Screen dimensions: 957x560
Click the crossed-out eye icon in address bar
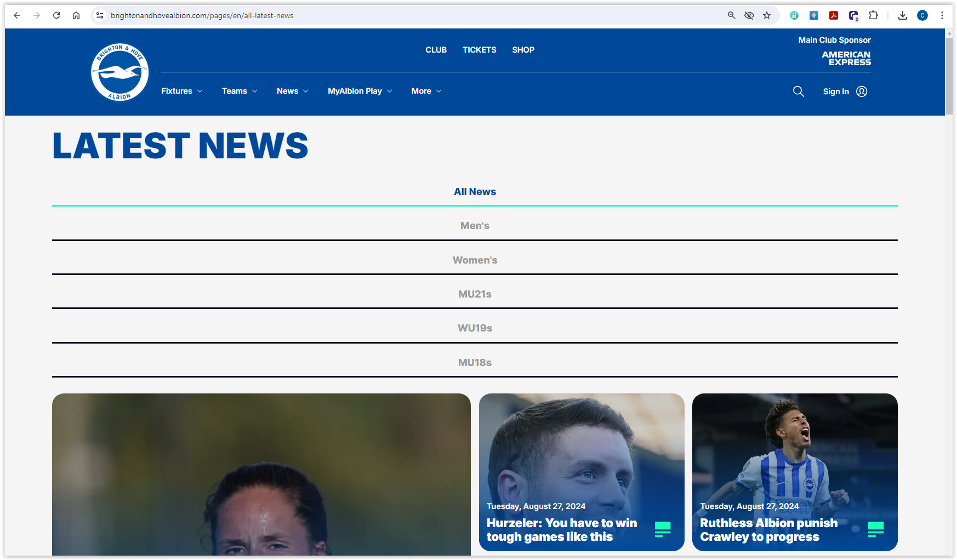[749, 15]
